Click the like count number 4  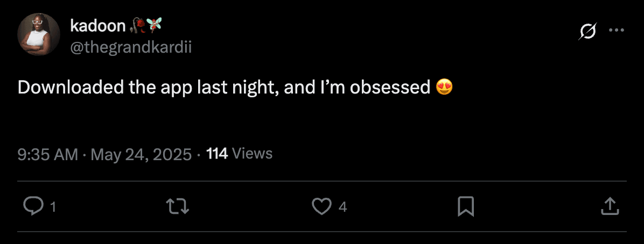point(342,206)
